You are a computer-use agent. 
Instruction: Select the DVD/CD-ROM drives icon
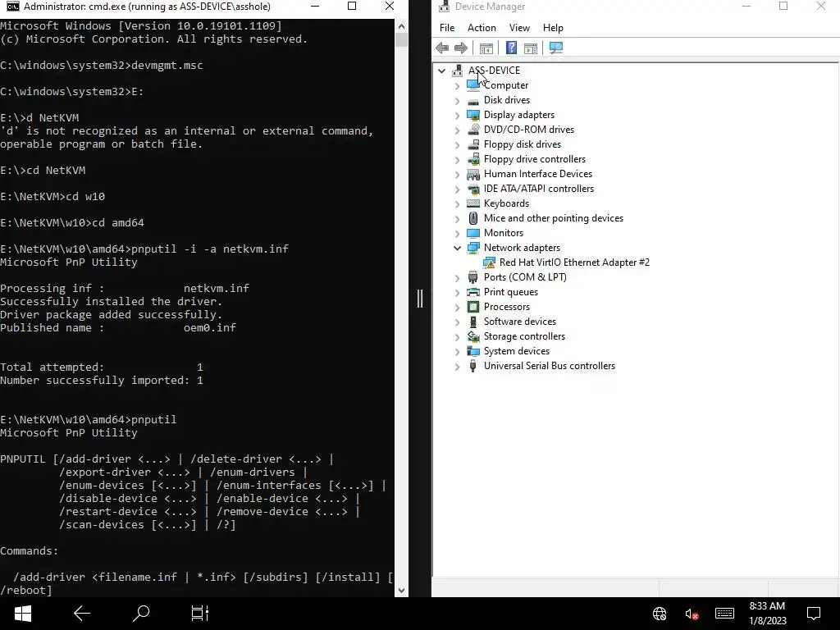point(473,130)
